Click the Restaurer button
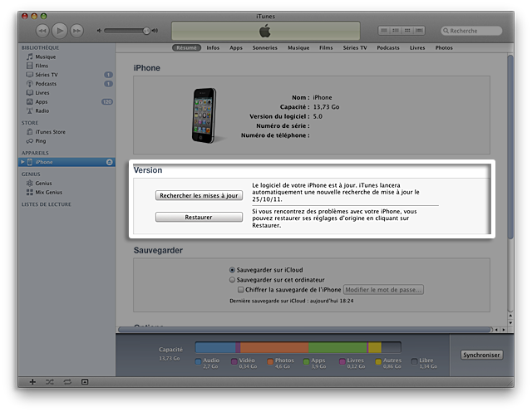532x412 pixels. (199, 217)
